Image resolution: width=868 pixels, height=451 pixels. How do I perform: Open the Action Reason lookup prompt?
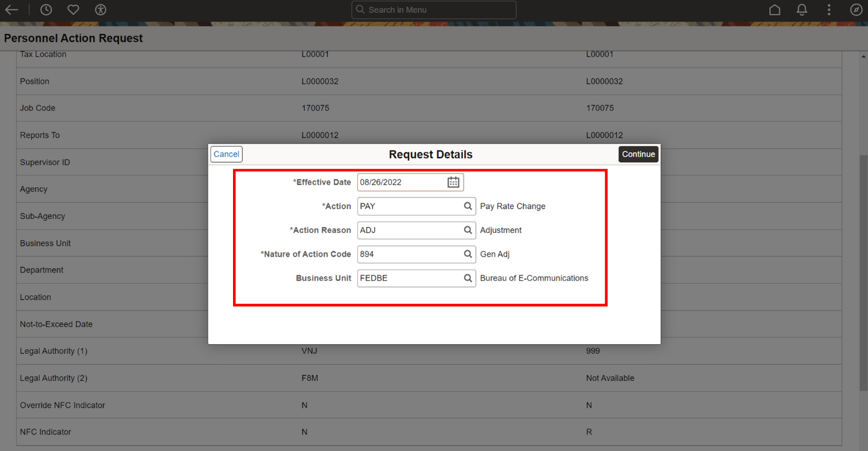point(468,230)
